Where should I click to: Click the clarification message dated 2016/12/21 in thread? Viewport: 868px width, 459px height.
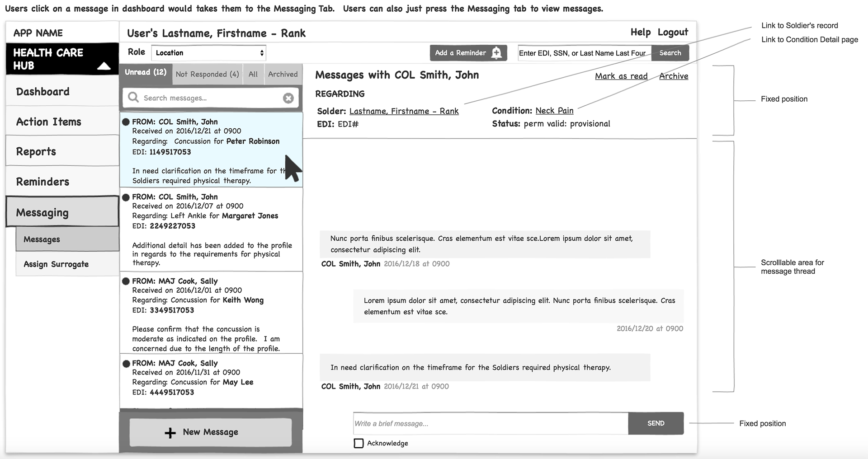pyautogui.click(x=485, y=367)
